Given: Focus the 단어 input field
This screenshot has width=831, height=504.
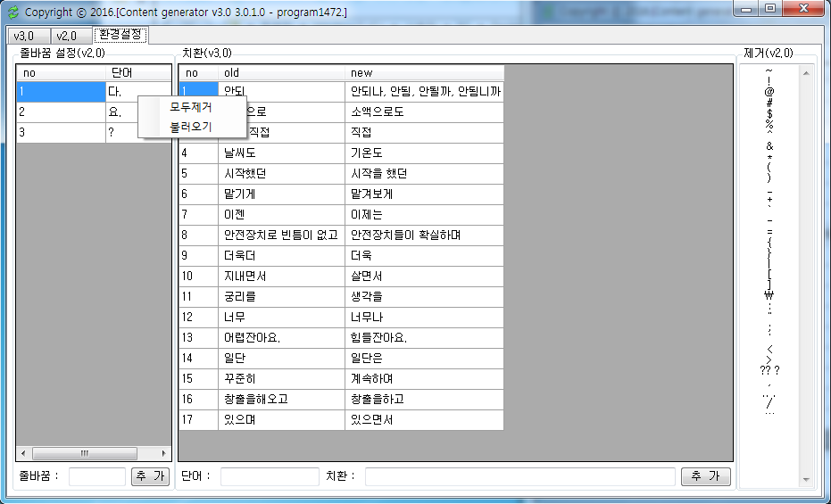Looking at the screenshot, I should click(269, 476).
